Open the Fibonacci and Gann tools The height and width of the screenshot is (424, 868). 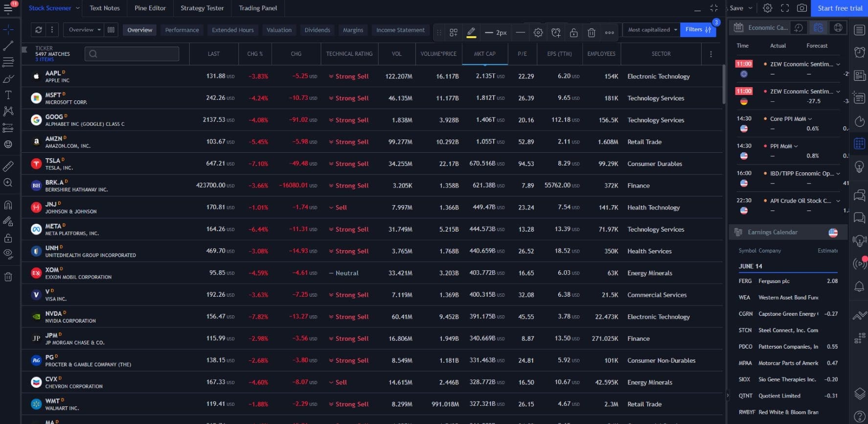coord(8,62)
